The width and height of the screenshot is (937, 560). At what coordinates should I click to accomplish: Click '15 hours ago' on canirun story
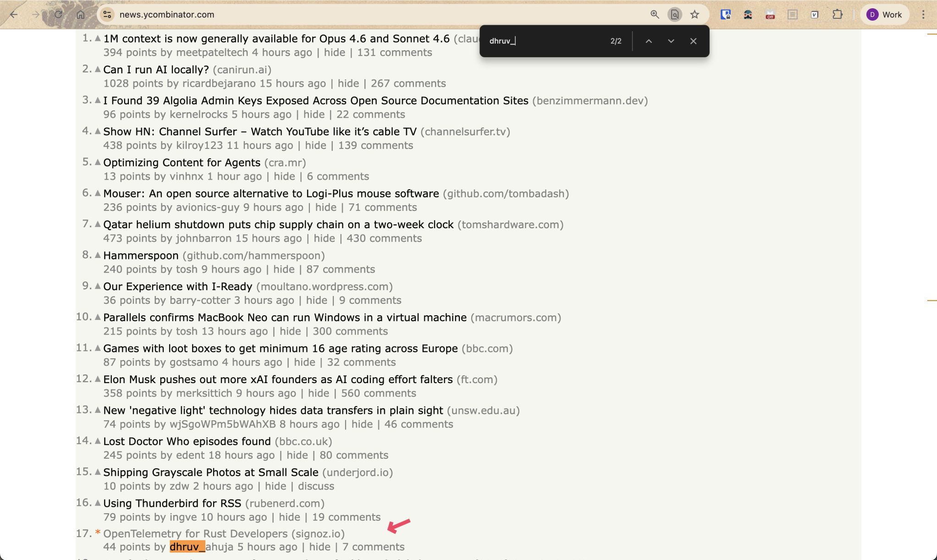pyautogui.click(x=292, y=83)
